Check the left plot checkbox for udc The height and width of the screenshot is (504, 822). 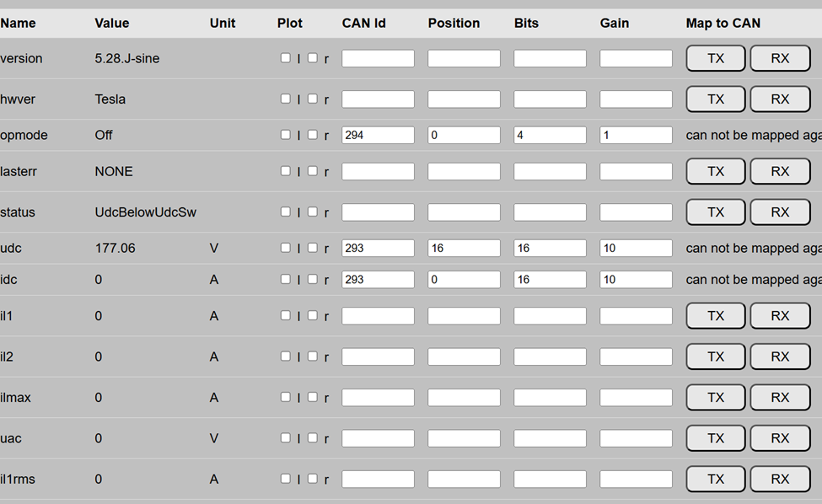point(285,248)
